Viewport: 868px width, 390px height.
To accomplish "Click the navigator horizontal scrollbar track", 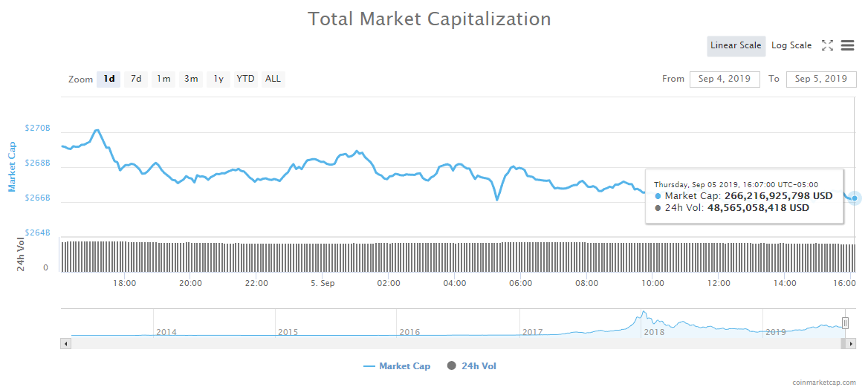I will tap(446, 343).
